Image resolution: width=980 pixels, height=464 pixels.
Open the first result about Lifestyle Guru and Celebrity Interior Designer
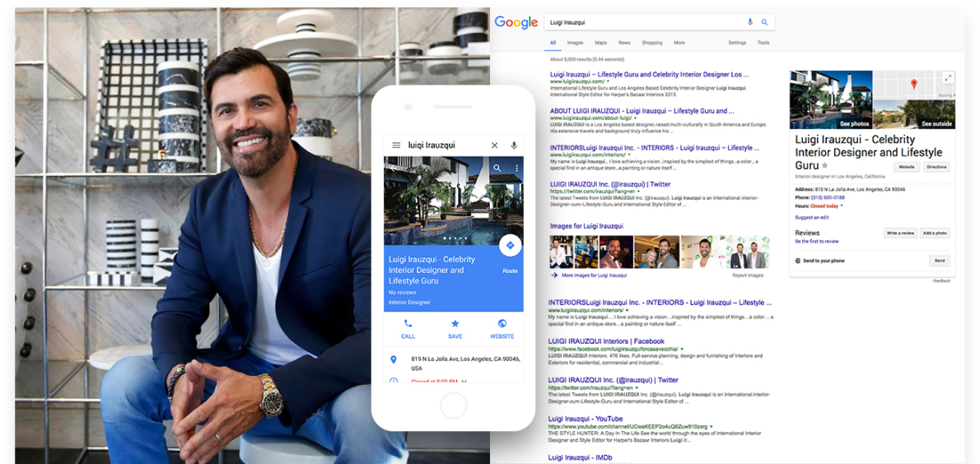(650, 74)
